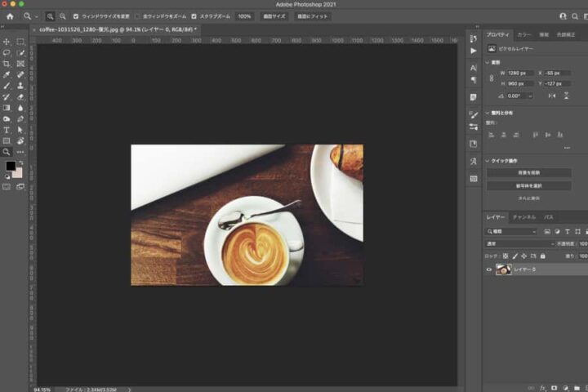The height and width of the screenshot is (392, 588).
Task: Disable the scrubby zoom checkbox
Action: (194, 16)
